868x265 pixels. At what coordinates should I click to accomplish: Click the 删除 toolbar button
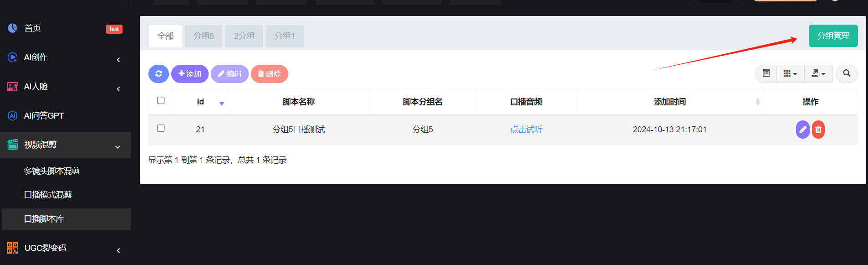270,74
